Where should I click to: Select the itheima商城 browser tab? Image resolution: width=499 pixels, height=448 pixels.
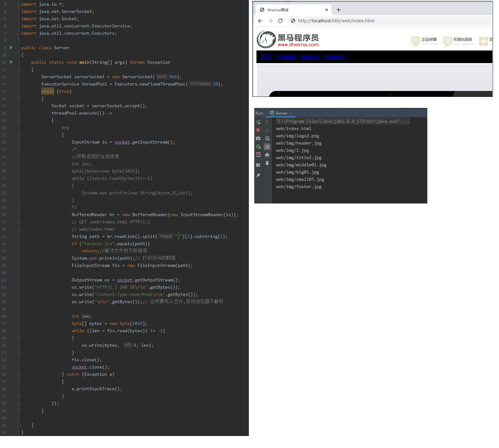[291, 10]
